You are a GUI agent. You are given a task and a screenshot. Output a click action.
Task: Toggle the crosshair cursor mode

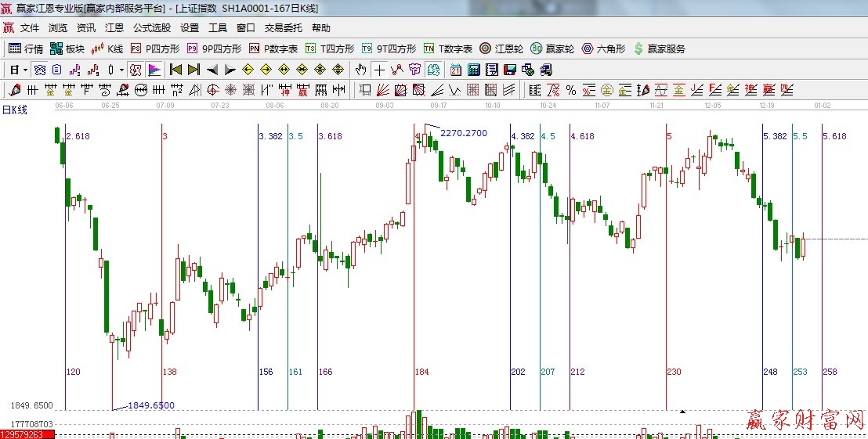coord(379,70)
